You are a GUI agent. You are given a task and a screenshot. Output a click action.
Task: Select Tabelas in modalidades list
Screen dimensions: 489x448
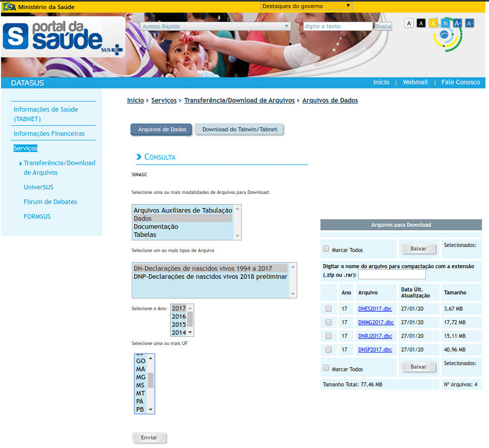(183, 235)
